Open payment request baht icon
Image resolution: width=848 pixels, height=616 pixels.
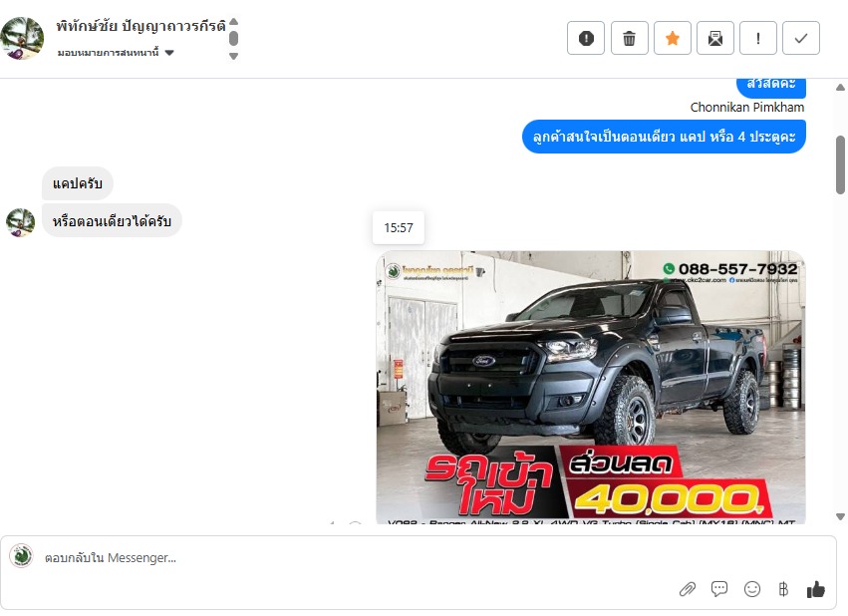(x=783, y=589)
